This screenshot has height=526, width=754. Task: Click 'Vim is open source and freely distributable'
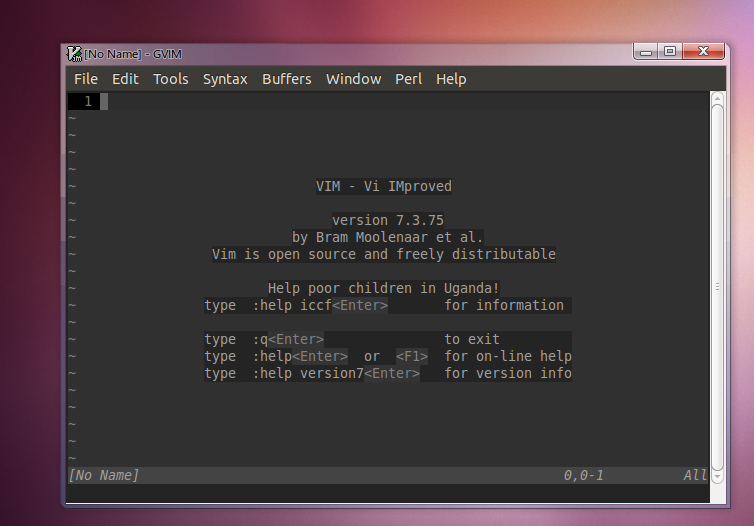pos(384,254)
